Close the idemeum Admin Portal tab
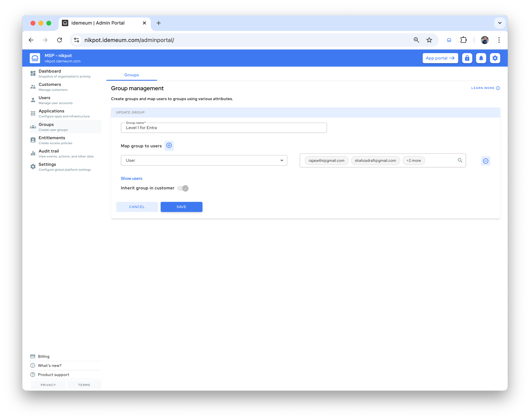This screenshot has height=420, width=530. pyautogui.click(x=144, y=23)
